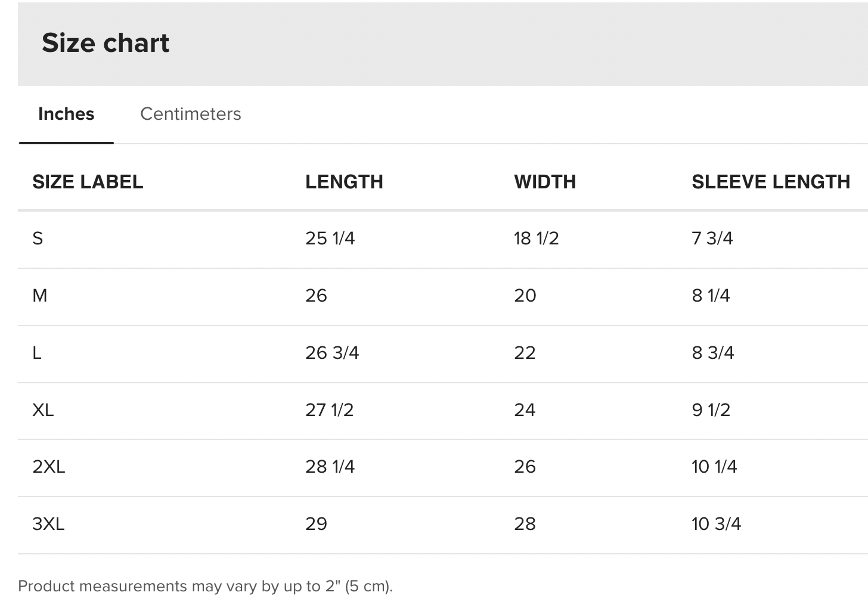Select the Inches tab
This screenshot has width=868, height=614.
(66, 114)
